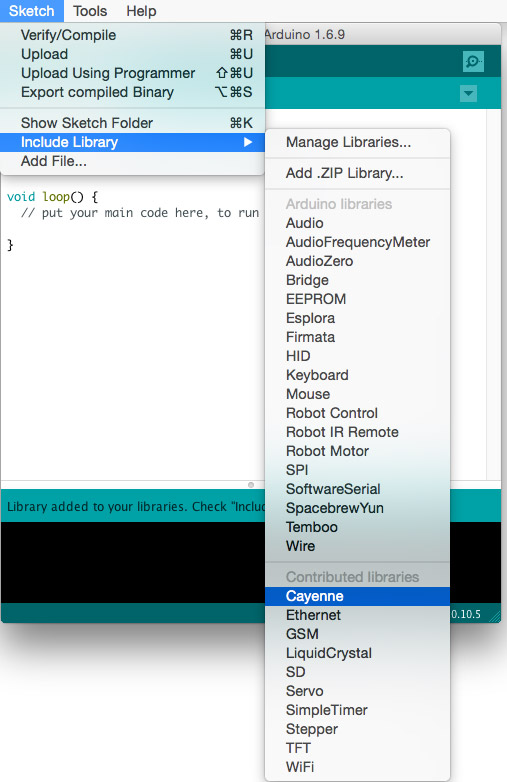507x782 pixels.
Task: Include the Keyboard library
Action: tap(357, 375)
